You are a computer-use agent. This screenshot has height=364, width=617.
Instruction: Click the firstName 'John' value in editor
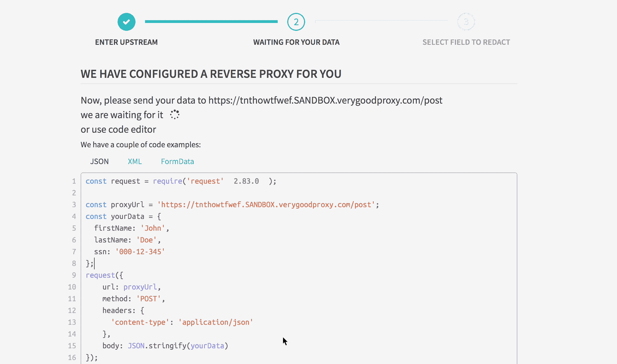(x=153, y=228)
